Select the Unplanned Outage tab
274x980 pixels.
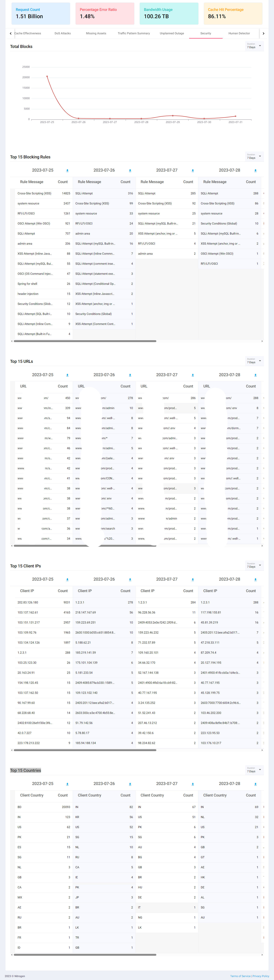click(x=172, y=33)
